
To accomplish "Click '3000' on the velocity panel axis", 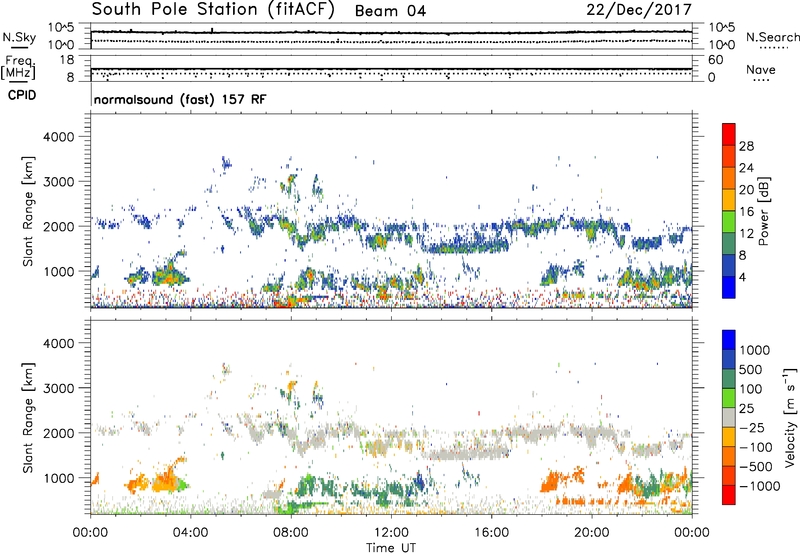I will click(x=59, y=388).
